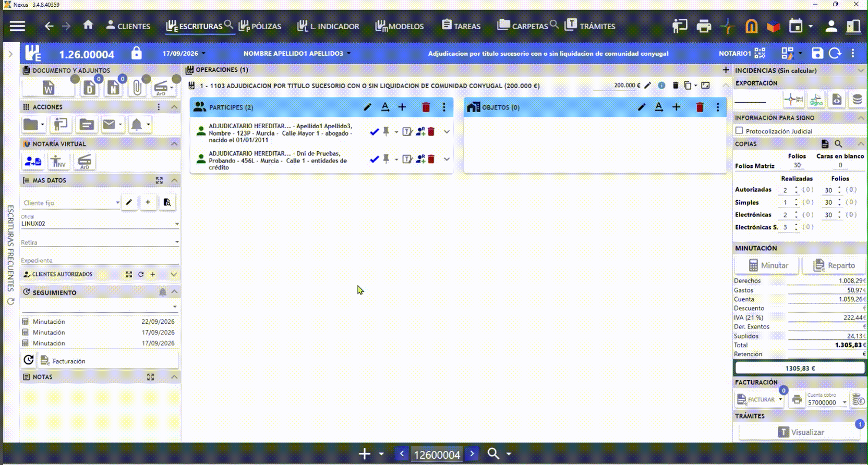
Task: Open the Pólizas tab
Action: (260, 26)
